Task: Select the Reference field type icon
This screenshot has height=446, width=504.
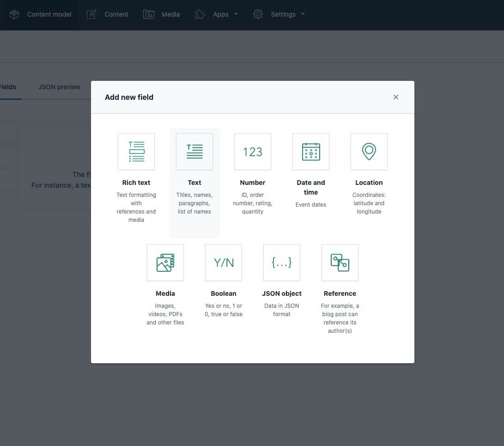Action: point(340,263)
